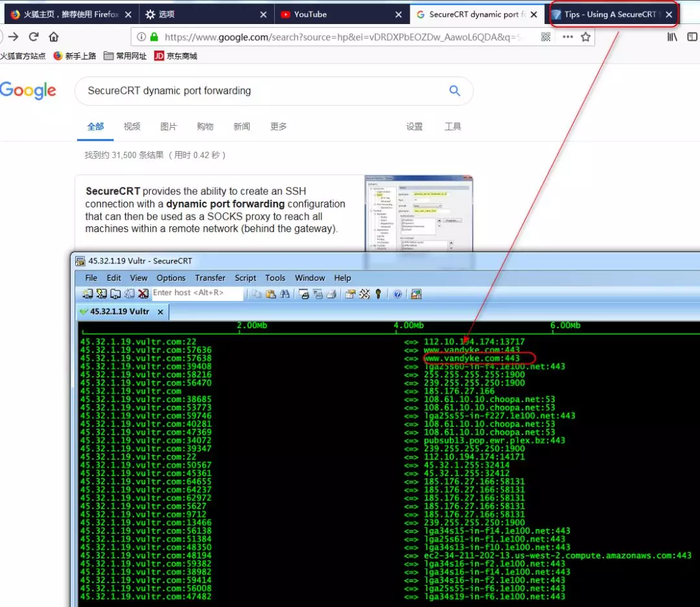This screenshot has width=700, height=607.
Task: Close the 45.32.1.19 Vultr session tab
Action: (160, 312)
